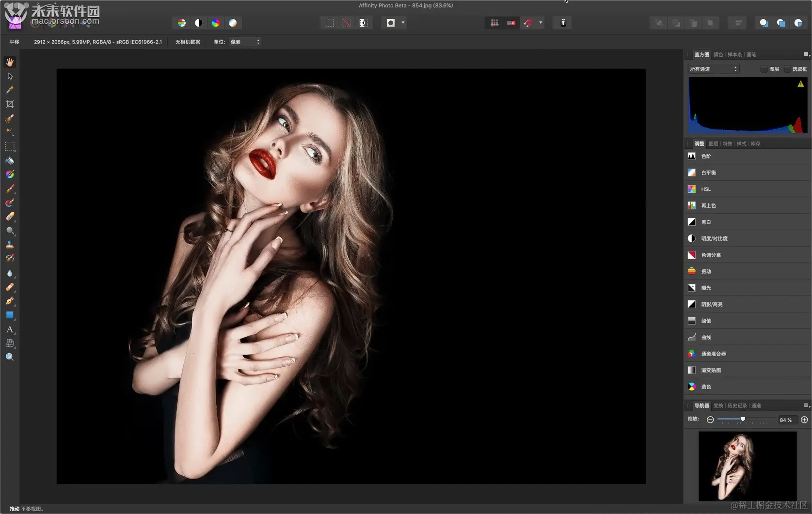Enable the 选取框 checkbox in histogram panel

787,69
